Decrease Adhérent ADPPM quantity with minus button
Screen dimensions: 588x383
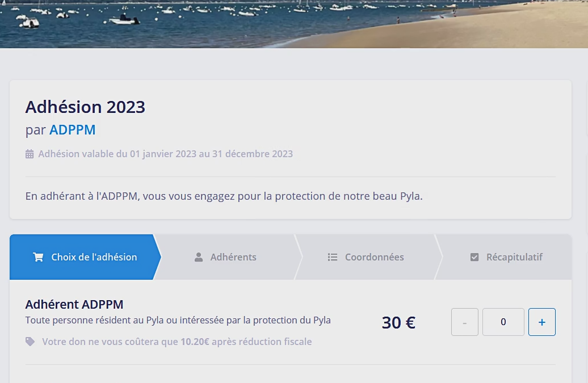coord(465,322)
